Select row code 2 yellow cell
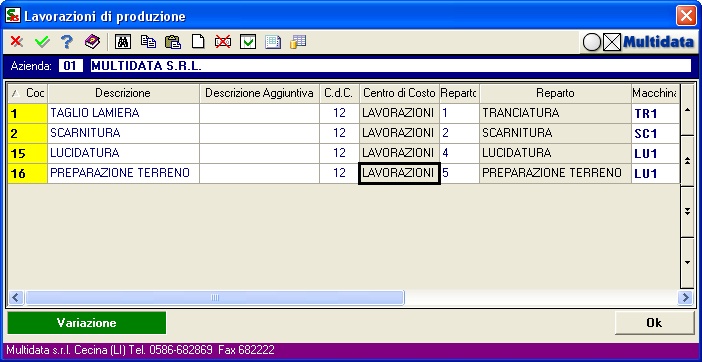This screenshot has width=702, height=362. click(28, 133)
